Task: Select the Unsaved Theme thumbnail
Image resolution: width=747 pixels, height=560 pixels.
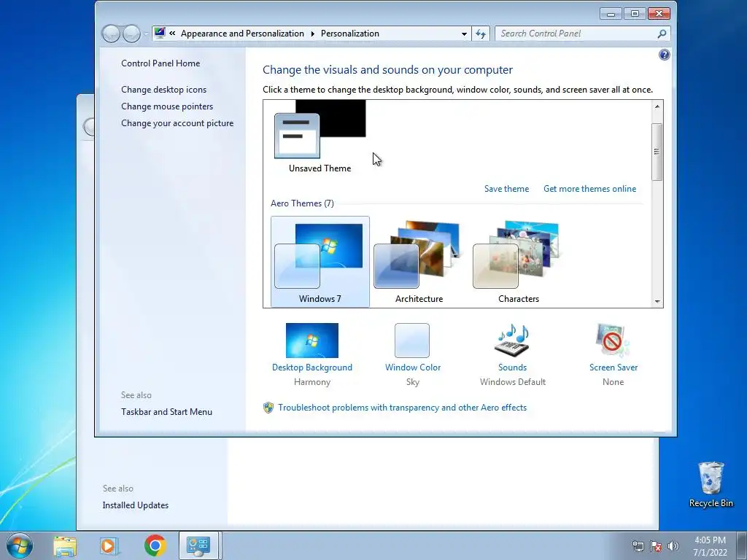Action: (320, 136)
